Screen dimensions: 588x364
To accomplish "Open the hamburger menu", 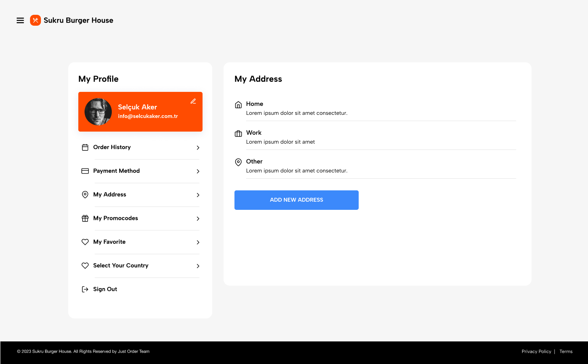I will [x=20, y=21].
